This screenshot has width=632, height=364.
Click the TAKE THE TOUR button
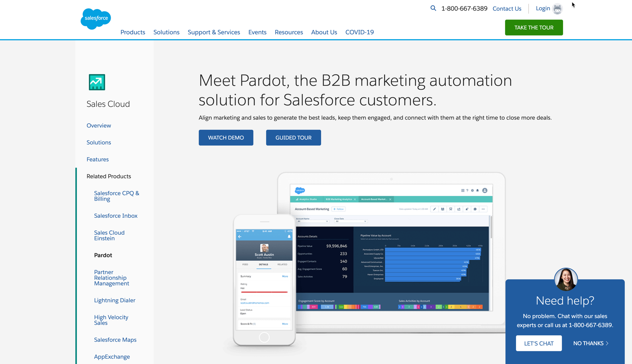[x=534, y=27]
